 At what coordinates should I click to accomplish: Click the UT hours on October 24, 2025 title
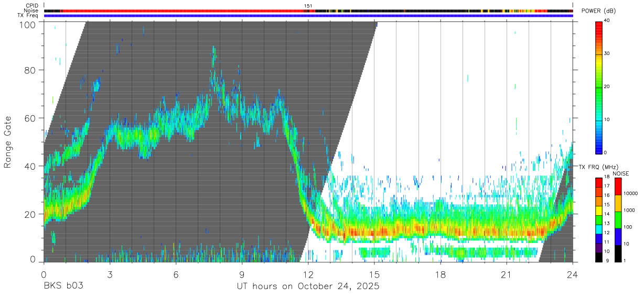tap(308, 287)
